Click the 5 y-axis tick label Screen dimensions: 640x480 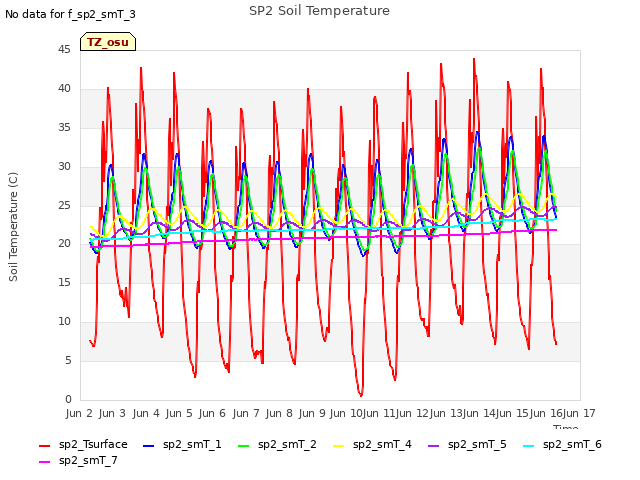68,360
